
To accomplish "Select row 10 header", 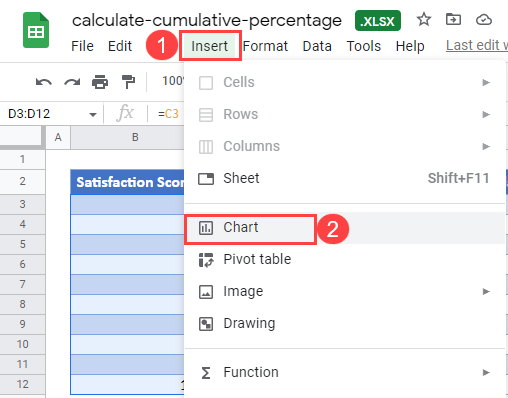I will pos(22,344).
